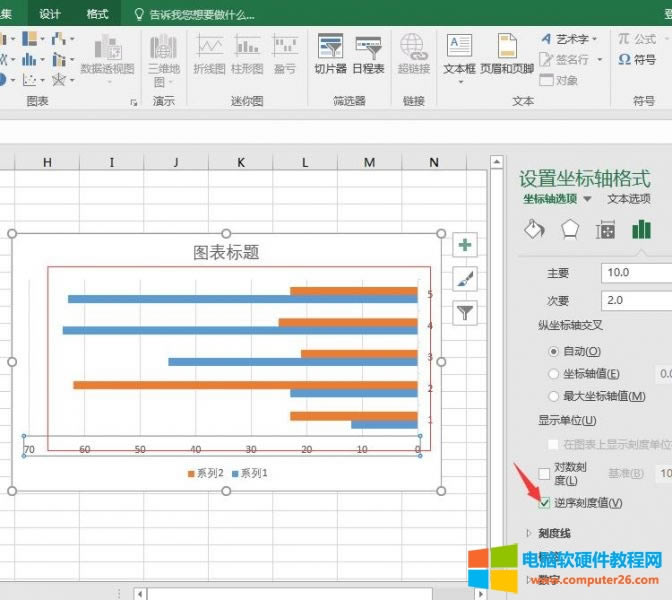The width and height of the screenshot is (672, 600).
Task: Open the Chart Filters funnel button
Action: click(465, 313)
